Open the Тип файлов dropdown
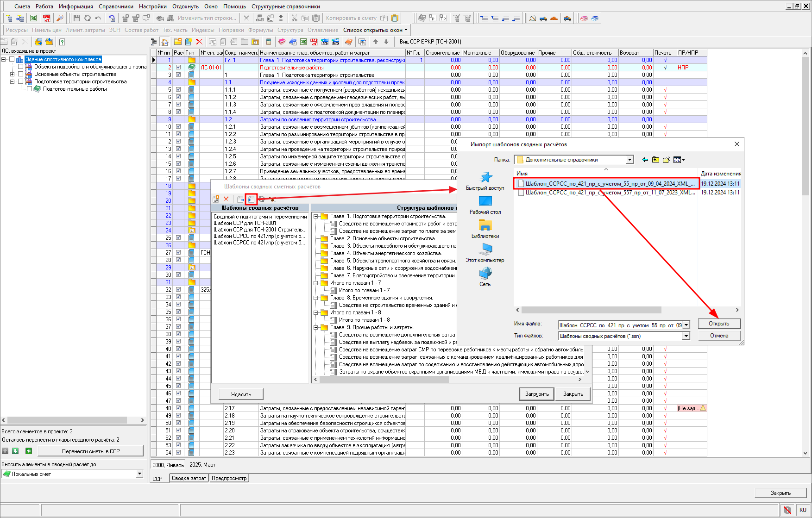 (686, 336)
